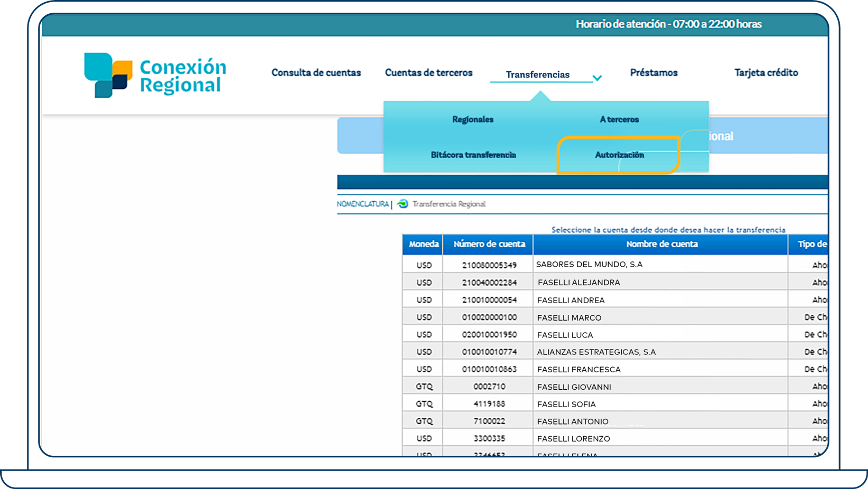Select the Autorización option
The image size is (868, 489).
(618, 155)
